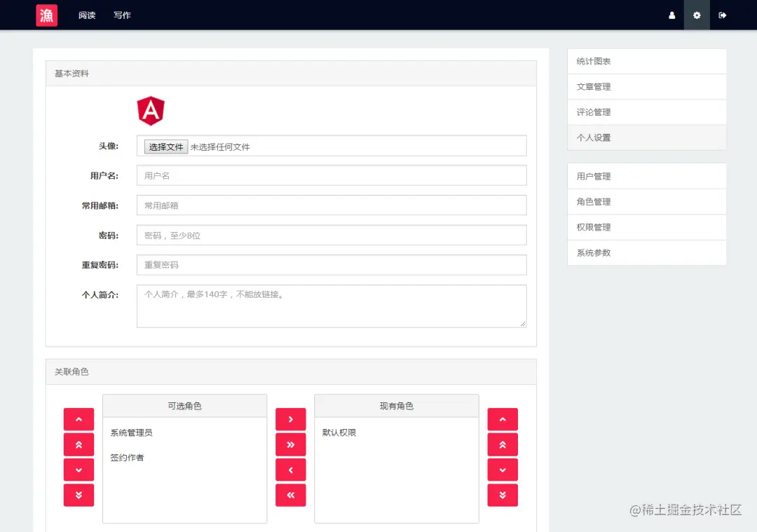Move to bottom in 可选角色 list
Viewport: 757px width, 532px height.
(x=79, y=495)
